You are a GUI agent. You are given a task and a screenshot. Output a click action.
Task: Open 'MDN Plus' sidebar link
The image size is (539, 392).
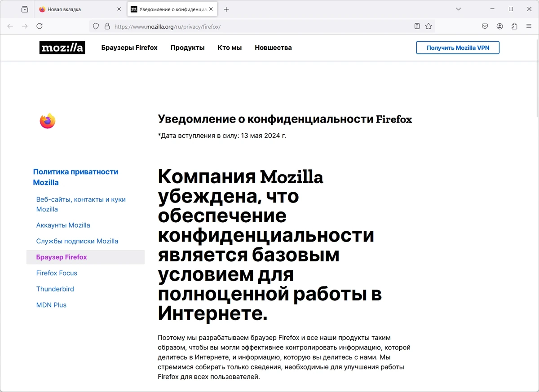51,305
